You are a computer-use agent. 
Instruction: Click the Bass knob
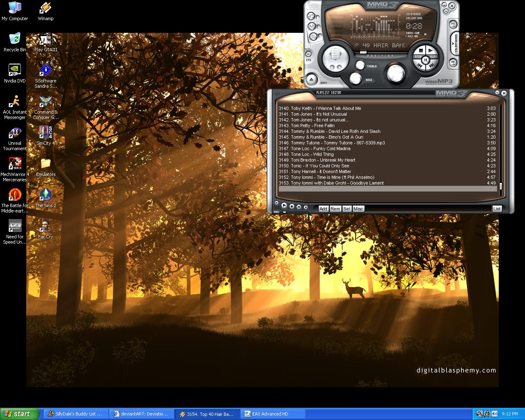pyautogui.click(x=356, y=79)
